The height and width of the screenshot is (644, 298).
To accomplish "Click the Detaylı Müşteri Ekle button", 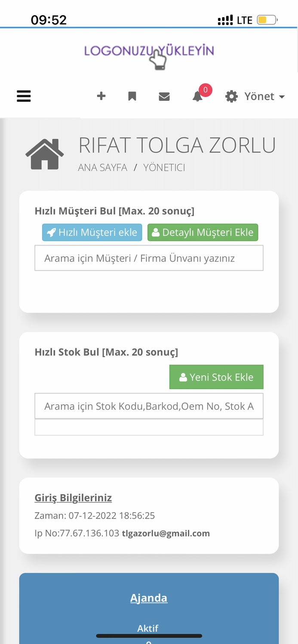I will pos(203,232).
